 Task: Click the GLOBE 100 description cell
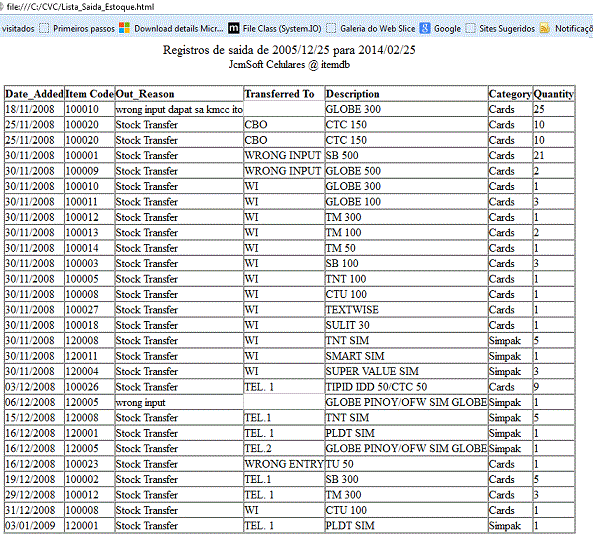(407, 202)
